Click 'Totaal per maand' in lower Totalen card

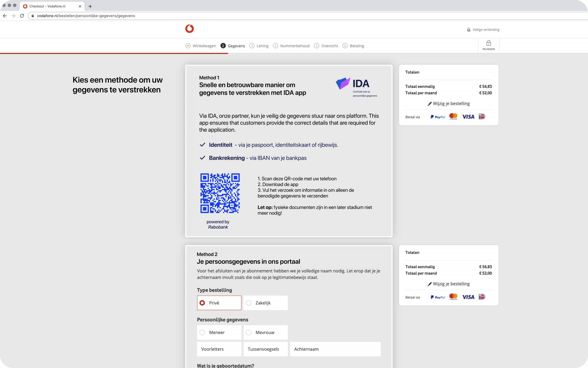[421, 273]
